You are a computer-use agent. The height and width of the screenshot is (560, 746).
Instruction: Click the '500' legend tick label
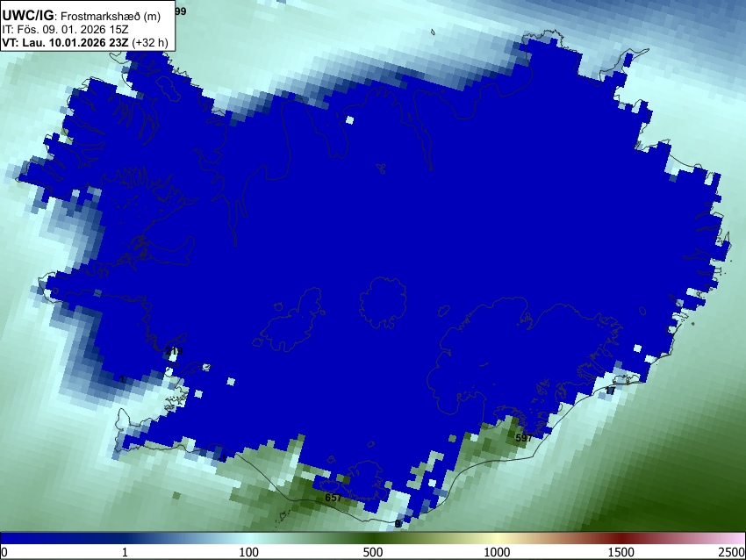click(x=372, y=552)
